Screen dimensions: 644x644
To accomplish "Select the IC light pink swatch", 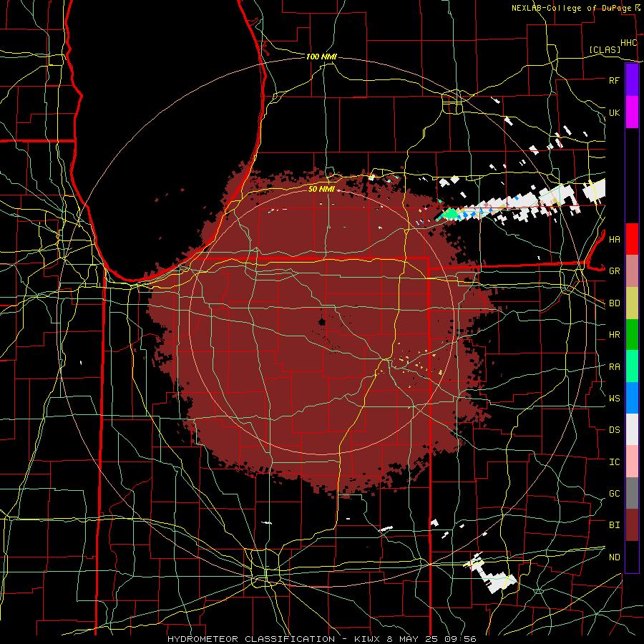I will 632,462.
